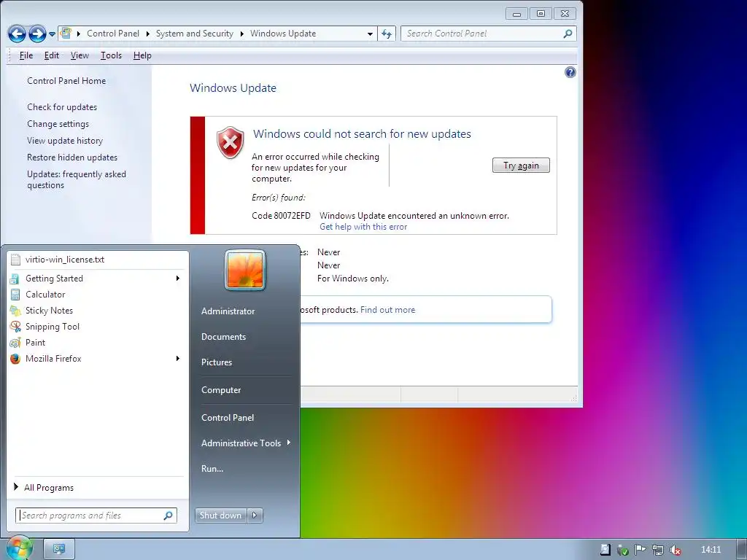This screenshot has height=560, width=747.
Task: Open Paint from Start menu
Action: pyautogui.click(x=98, y=343)
